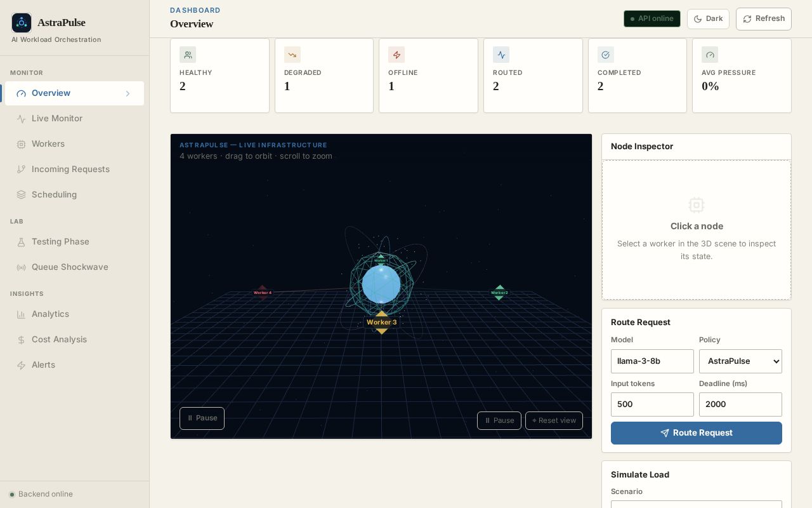The width and height of the screenshot is (812, 508).
Task: Click the Degraded card trending-down icon
Action: pyautogui.click(x=292, y=55)
